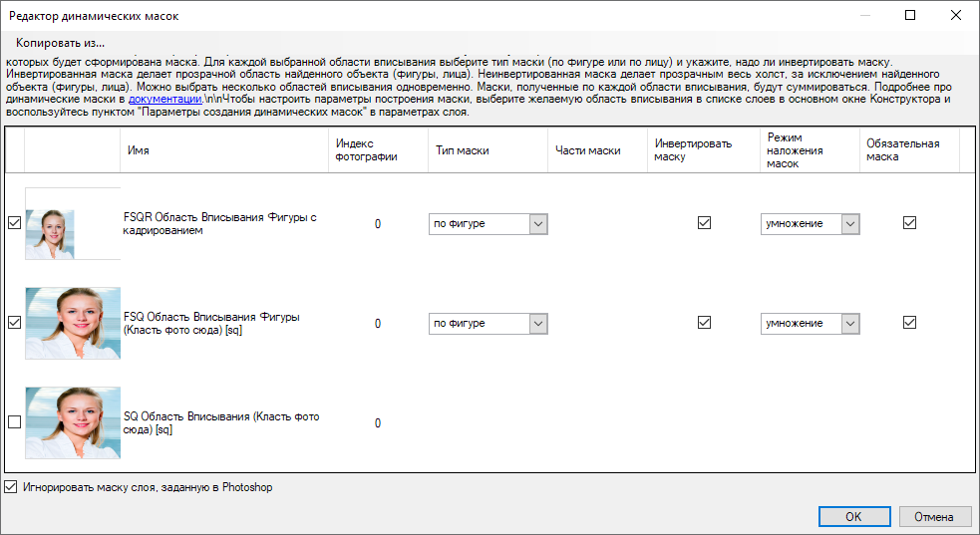Viewport: 980px width, 535px height.
Task: Toggle 'Инвертировать маску' for FSQ row
Action: point(705,323)
